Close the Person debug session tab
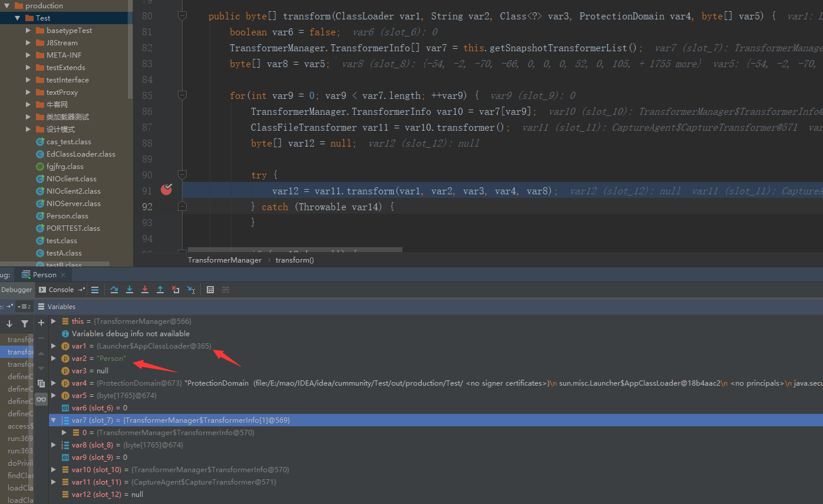 64,275
